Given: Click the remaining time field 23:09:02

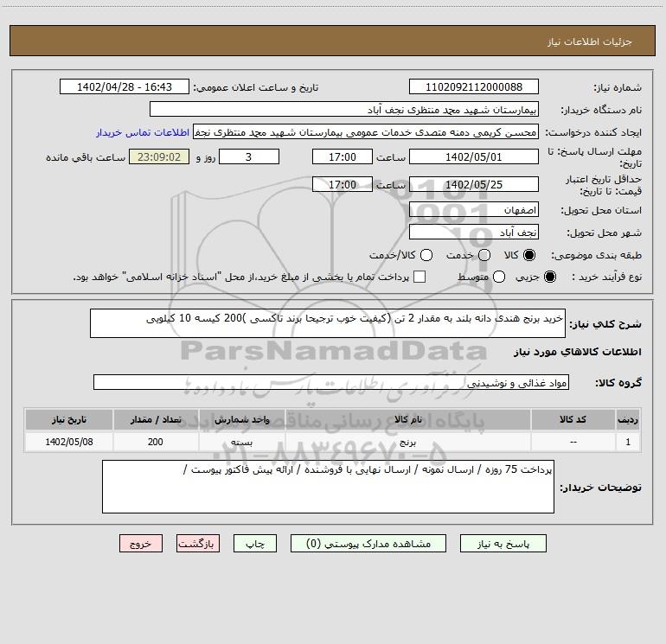Looking at the screenshot, I should [159, 156].
